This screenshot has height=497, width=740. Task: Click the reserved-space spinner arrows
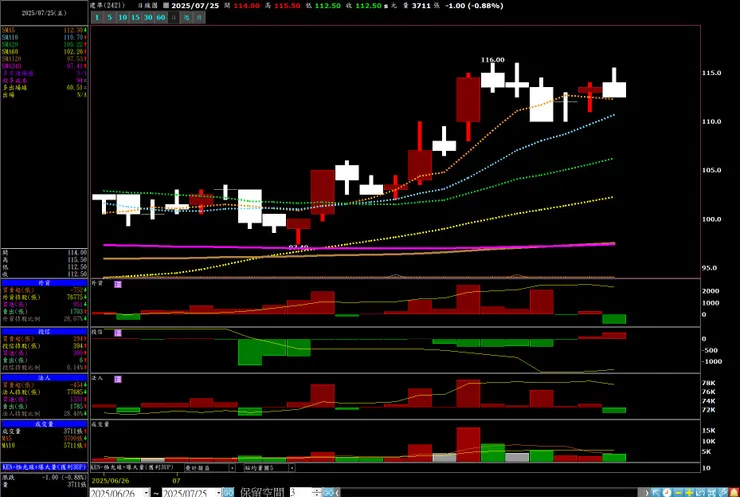point(316,492)
